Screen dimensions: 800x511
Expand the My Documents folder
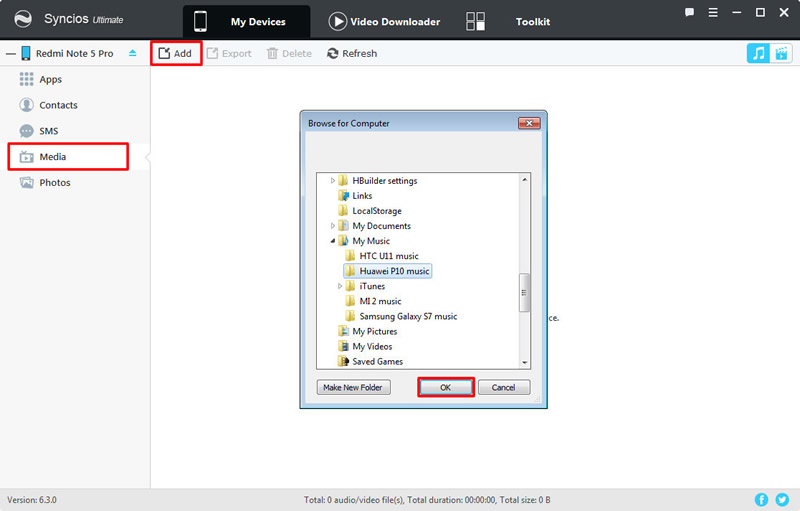pos(333,226)
